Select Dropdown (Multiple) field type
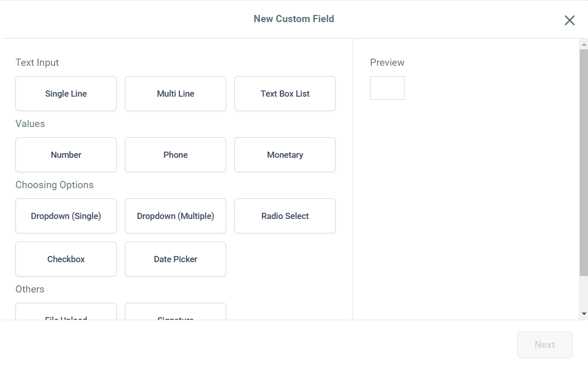This screenshot has width=588, height=366. [175, 216]
